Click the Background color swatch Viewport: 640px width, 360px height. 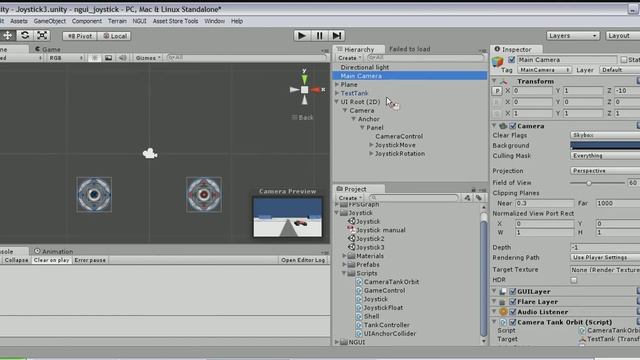pos(605,145)
